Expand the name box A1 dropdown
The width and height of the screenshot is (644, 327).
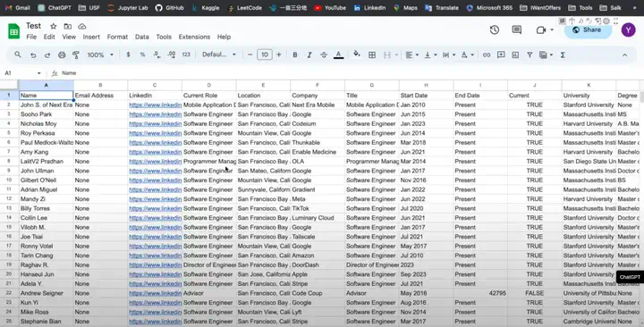39,73
